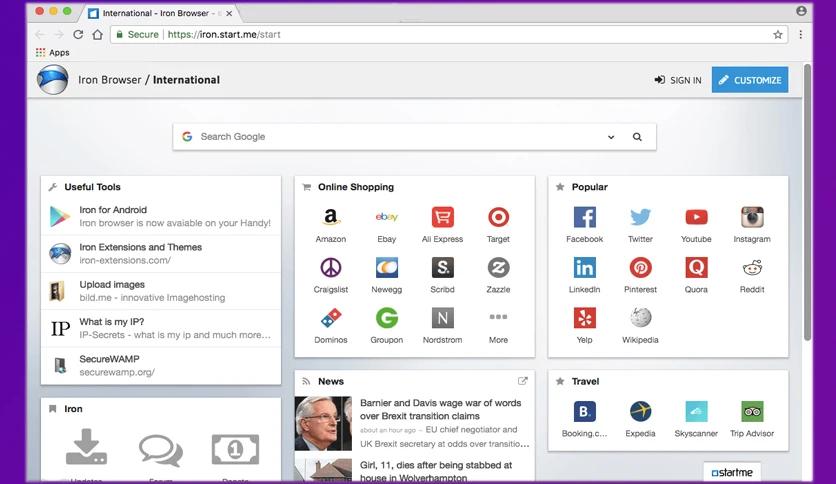Open the Zazzle shortcut icon
836x484 pixels.
click(499, 268)
